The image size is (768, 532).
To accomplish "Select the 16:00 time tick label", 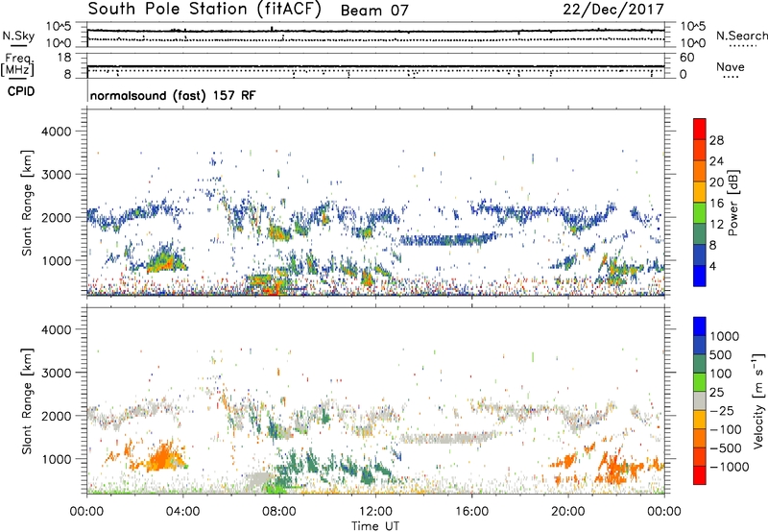I will pyautogui.click(x=471, y=512).
